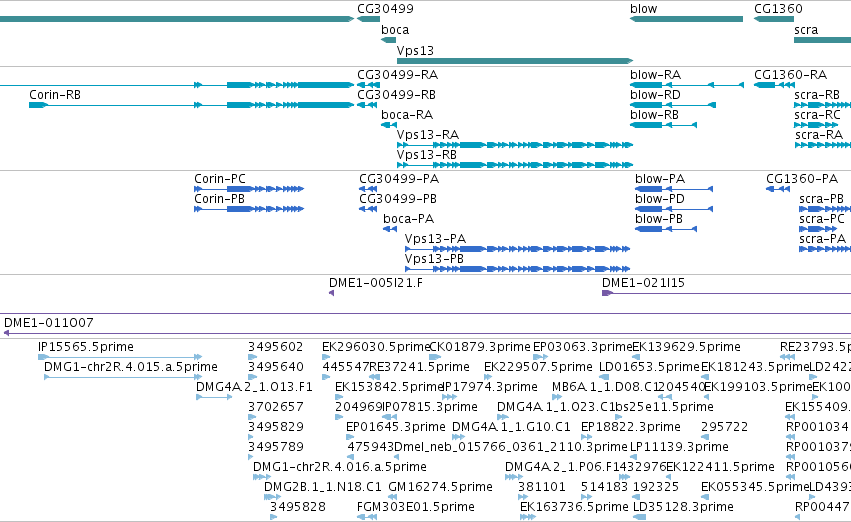Click the feature labeled 3495829

[276, 428]
